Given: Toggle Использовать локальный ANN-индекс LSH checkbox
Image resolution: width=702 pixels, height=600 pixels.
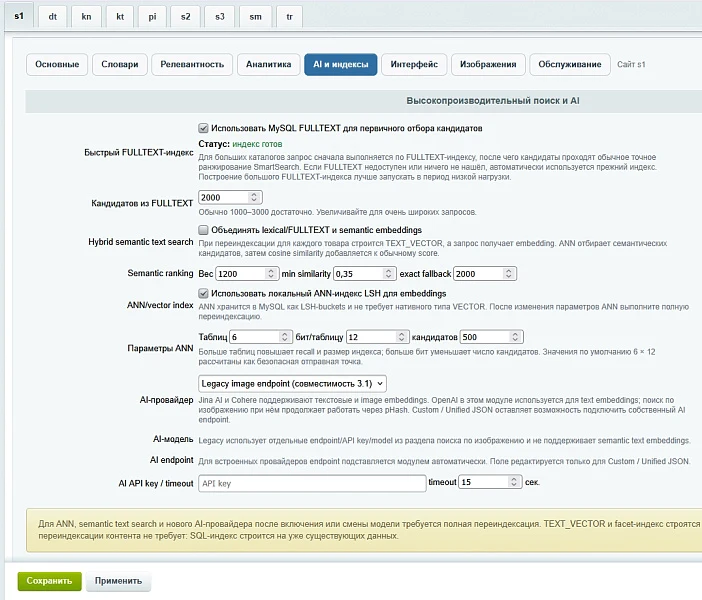Looking at the screenshot, I should pos(203,294).
